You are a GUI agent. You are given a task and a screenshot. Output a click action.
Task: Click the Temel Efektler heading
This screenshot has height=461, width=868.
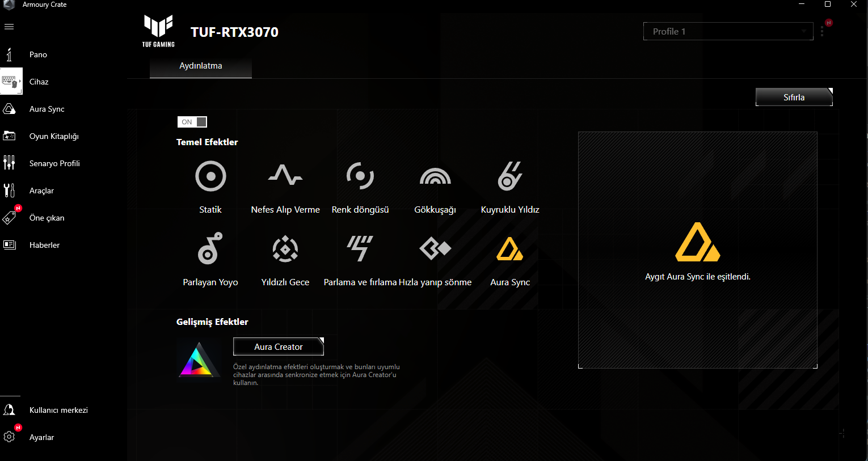(x=207, y=142)
